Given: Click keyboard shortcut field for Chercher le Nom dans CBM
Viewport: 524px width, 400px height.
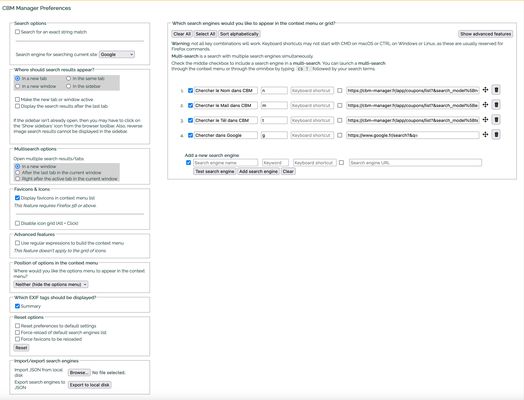Looking at the screenshot, I should coord(312,91).
